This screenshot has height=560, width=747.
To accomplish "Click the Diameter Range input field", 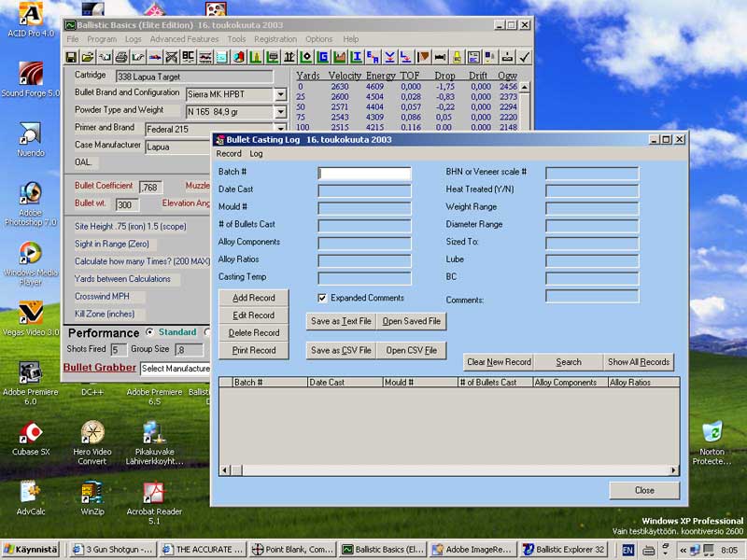I will 592,226.
